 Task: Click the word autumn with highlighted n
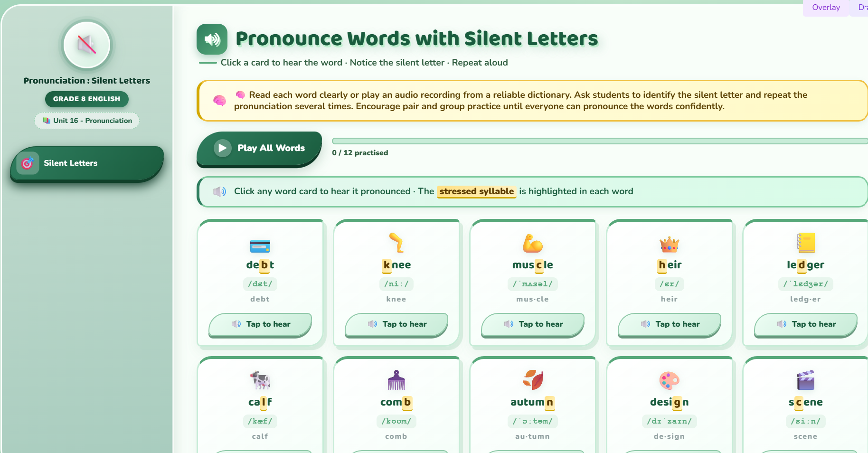[532, 402]
